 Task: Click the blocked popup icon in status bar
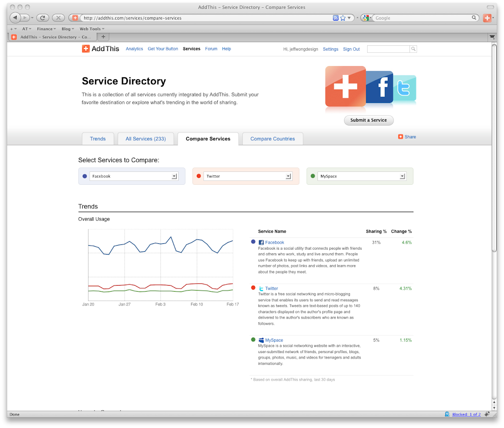point(447,414)
